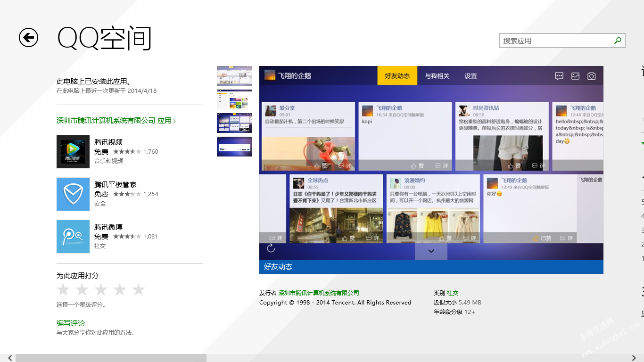
Task: Click 赞 on the 时尚资讯站 post
Action: tap(514, 165)
